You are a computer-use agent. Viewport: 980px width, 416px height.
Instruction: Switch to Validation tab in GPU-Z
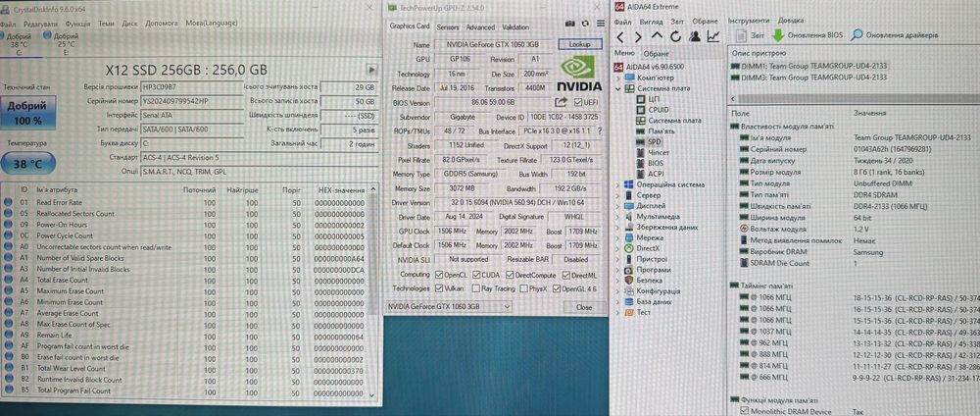pyautogui.click(x=515, y=26)
